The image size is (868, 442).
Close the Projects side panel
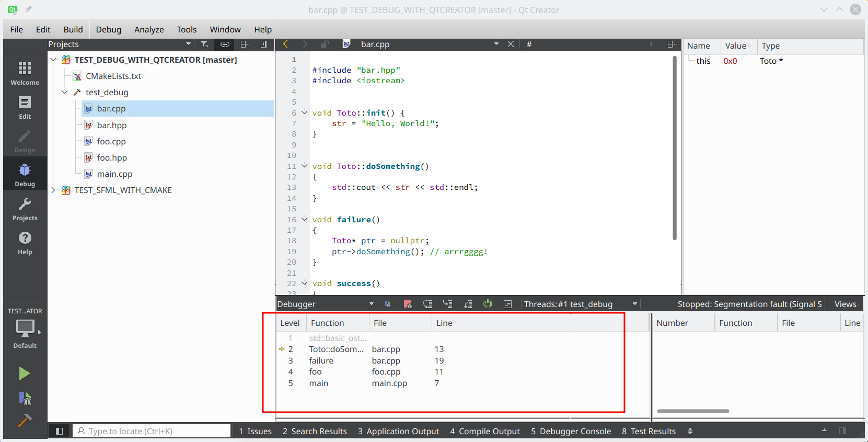264,44
